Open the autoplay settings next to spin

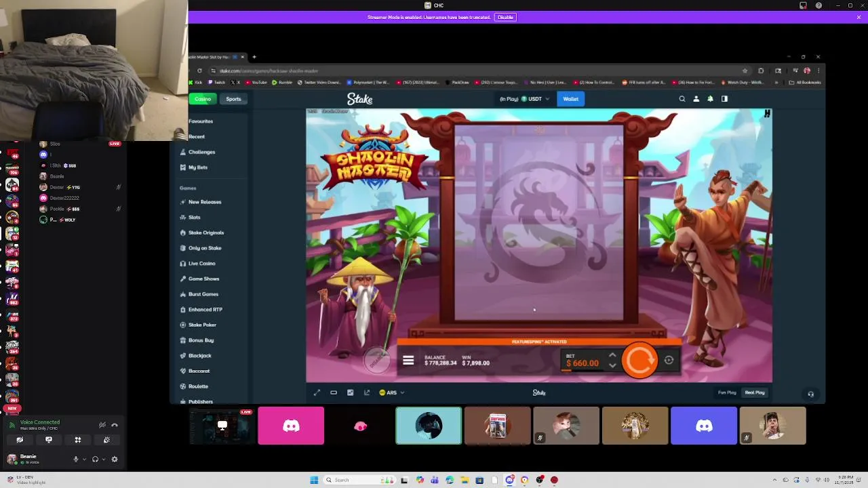click(669, 361)
